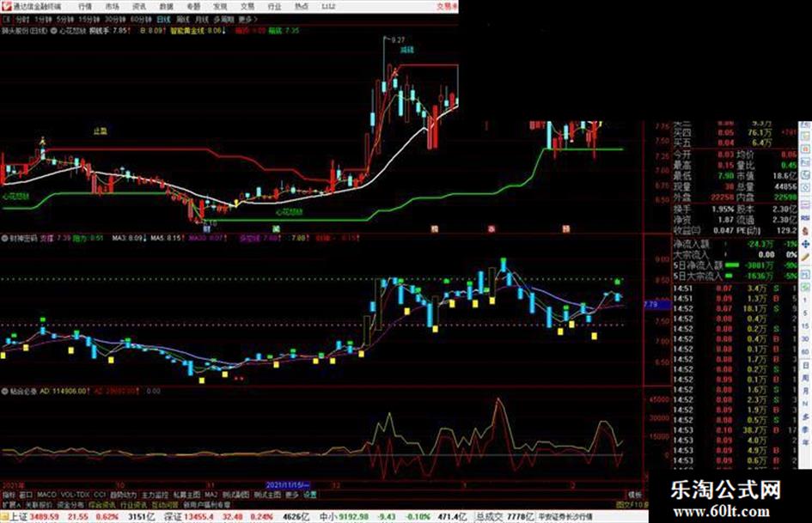The image size is (812, 523).
Task: Switch to 15分钟 chart period
Action: coord(89,19)
